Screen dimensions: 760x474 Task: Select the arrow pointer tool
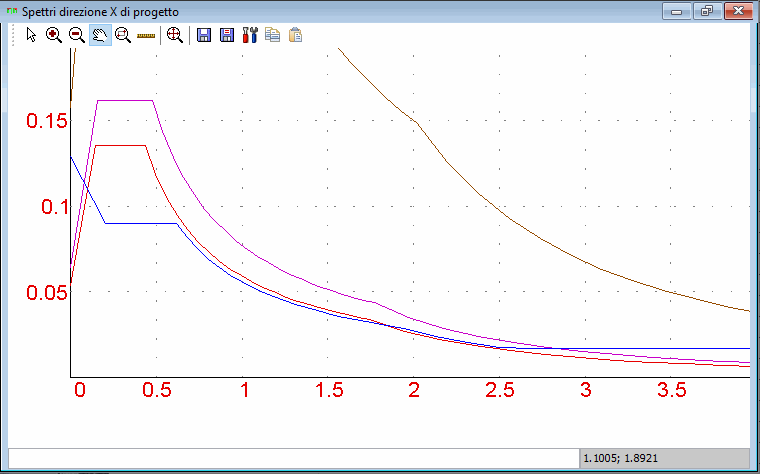pyautogui.click(x=31, y=35)
